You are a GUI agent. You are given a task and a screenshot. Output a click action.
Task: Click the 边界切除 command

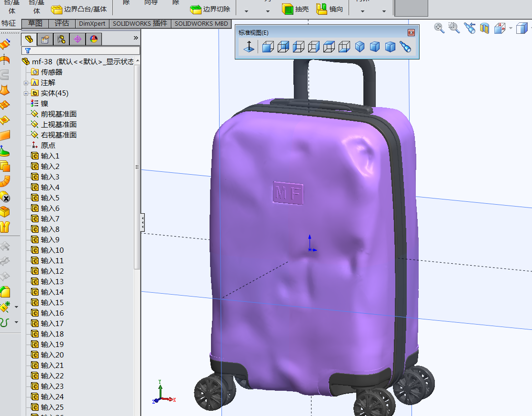click(210, 9)
